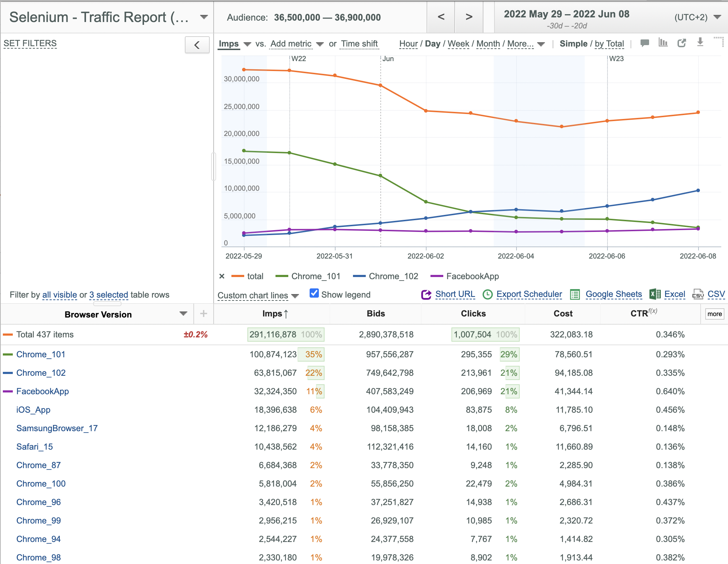Image resolution: width=728 pixels, height=564 pixels.
Task: Click the download chart icon
Action: click(x=700, y=42)
